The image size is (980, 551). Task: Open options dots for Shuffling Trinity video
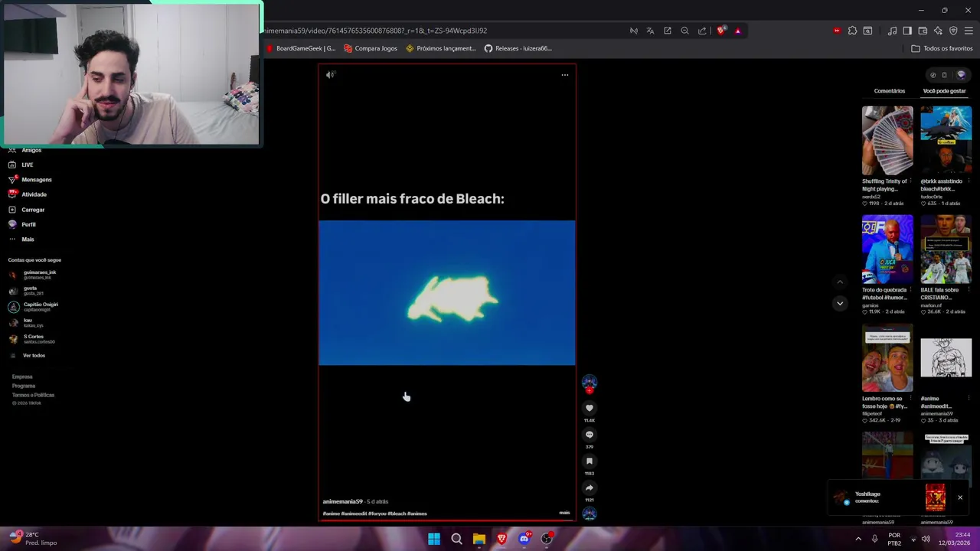point(911,182)
